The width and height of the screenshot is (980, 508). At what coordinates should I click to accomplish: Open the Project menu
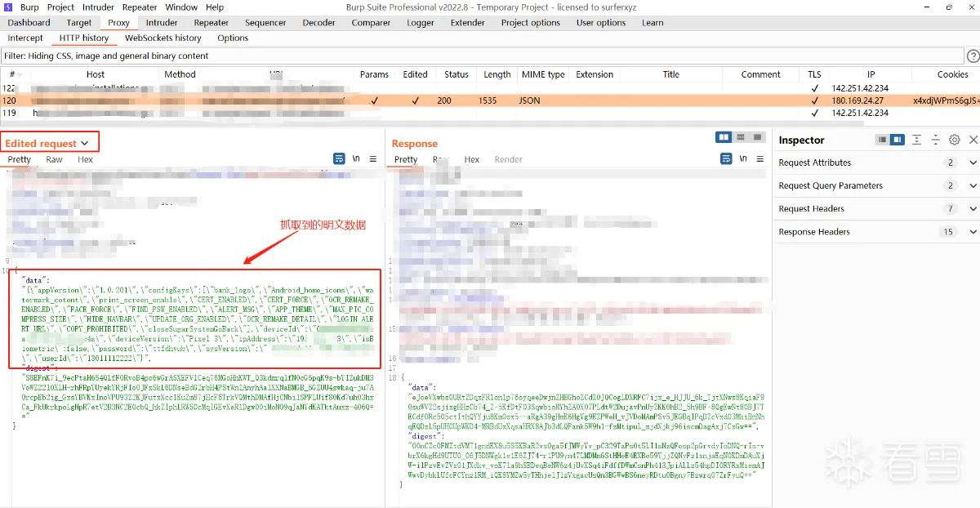tap(60, 7)
